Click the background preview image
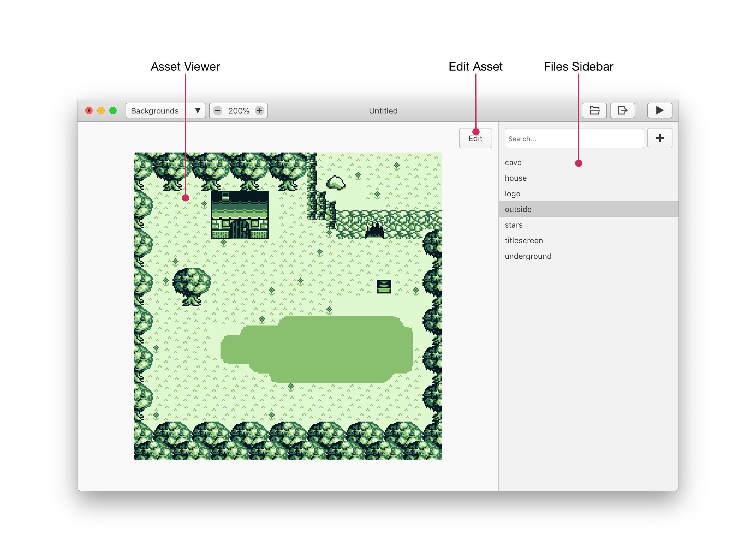The image size is (756, 557). click(288, 306)
